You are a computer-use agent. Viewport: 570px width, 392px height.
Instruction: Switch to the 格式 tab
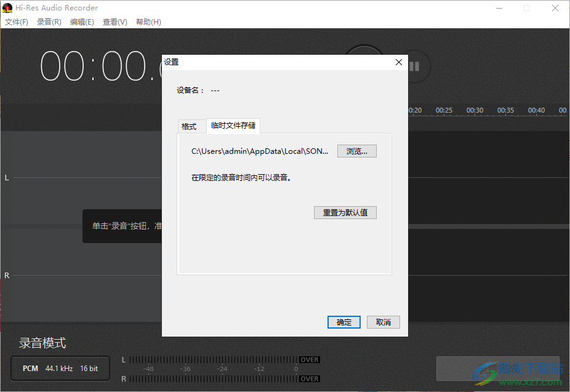tap(191, 126)
